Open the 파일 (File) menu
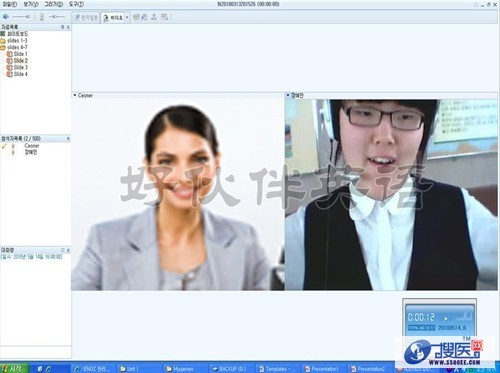This screenshot has width=500, height=373. [x=9, y=4]
